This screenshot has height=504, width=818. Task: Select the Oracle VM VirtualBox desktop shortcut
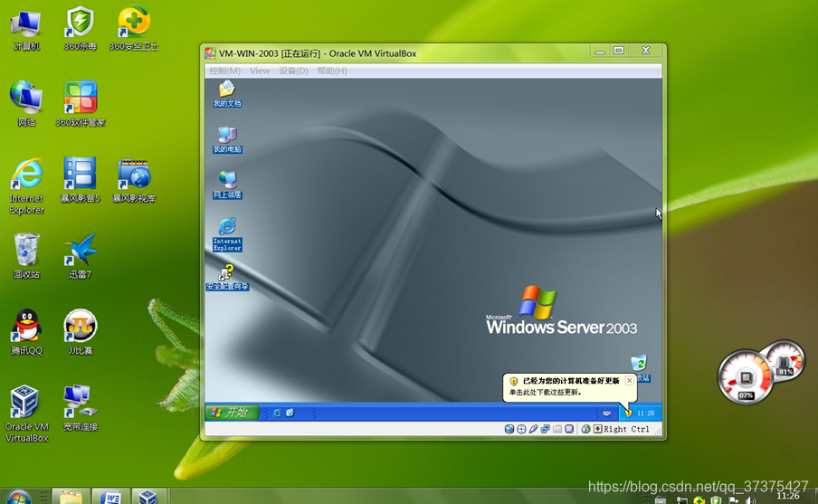[26, 414]
